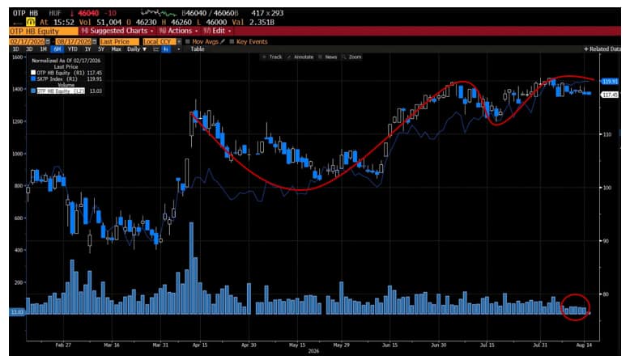Open the end date calendar picker for 08/17/2026

click(95, 42)
